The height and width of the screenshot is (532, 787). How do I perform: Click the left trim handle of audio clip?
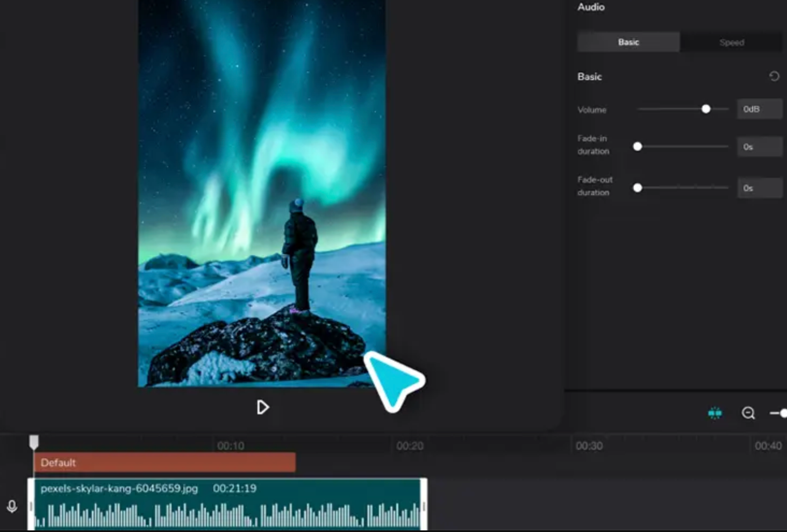[31, 505]
